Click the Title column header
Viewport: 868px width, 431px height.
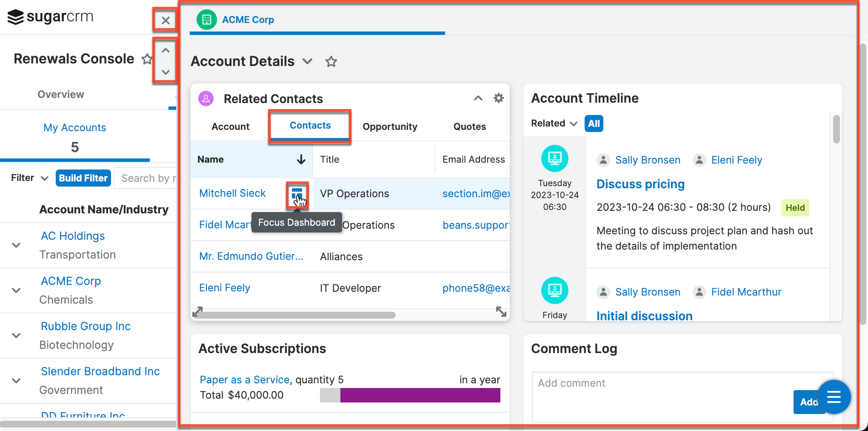point(329,159)
